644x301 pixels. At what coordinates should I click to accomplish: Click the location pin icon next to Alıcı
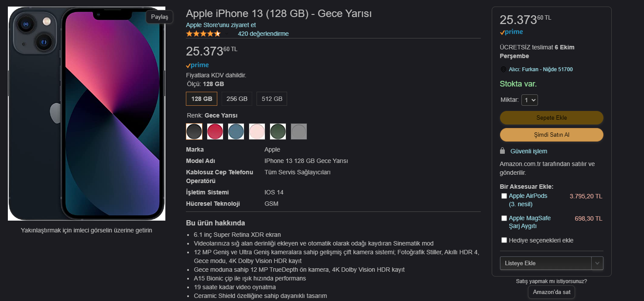(503, 69)
